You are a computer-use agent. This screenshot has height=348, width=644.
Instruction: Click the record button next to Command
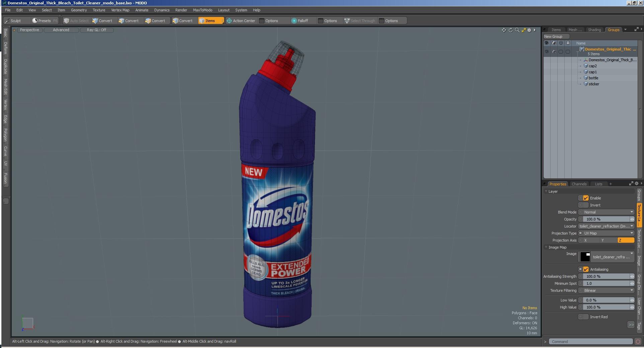click(638, 342)
